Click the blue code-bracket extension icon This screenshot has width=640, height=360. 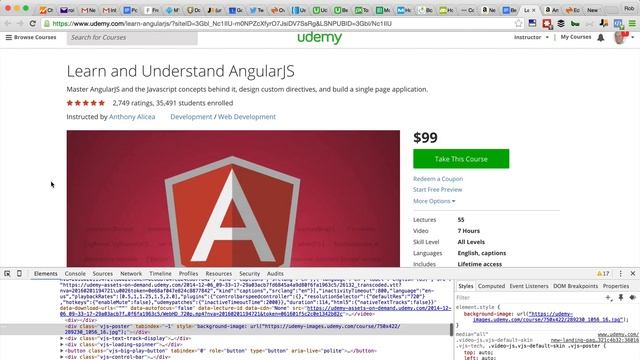[618, 24]
